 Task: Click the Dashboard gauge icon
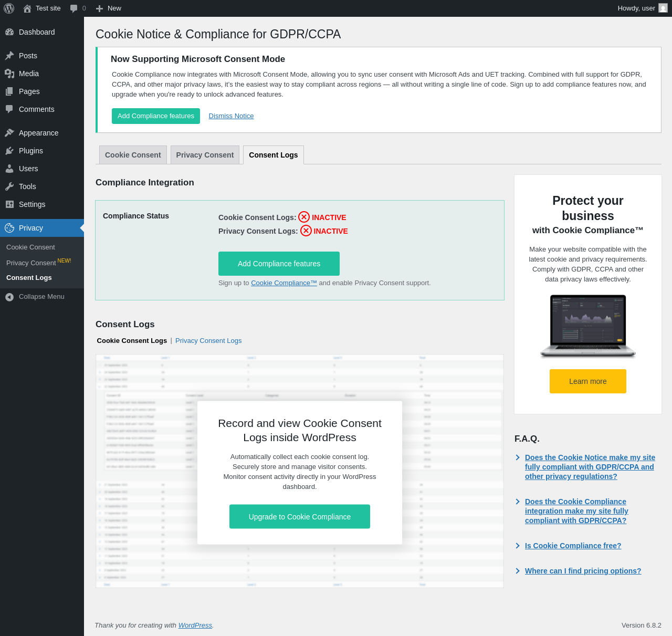[x=9, y=32]
